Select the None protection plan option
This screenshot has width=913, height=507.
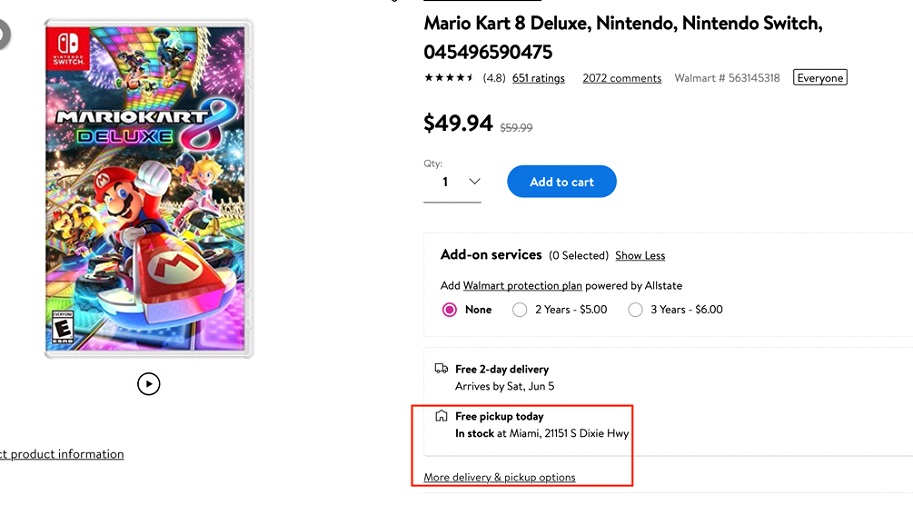pos(450,310)
